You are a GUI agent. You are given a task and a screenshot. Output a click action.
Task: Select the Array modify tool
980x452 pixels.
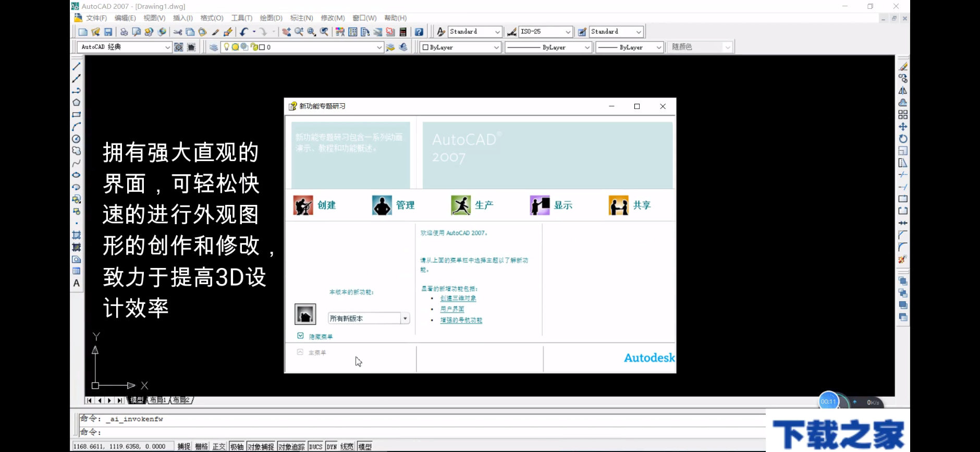click(x=903, y=115)
